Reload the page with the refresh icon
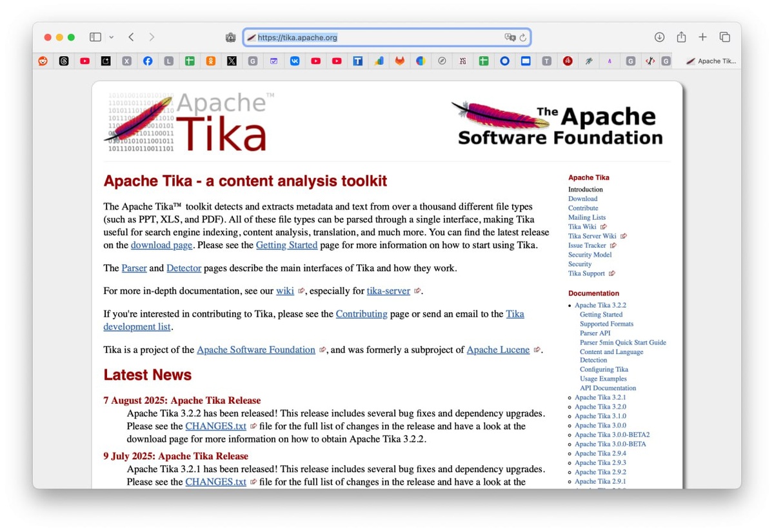The image size is (774, 532). click(523, 37)
